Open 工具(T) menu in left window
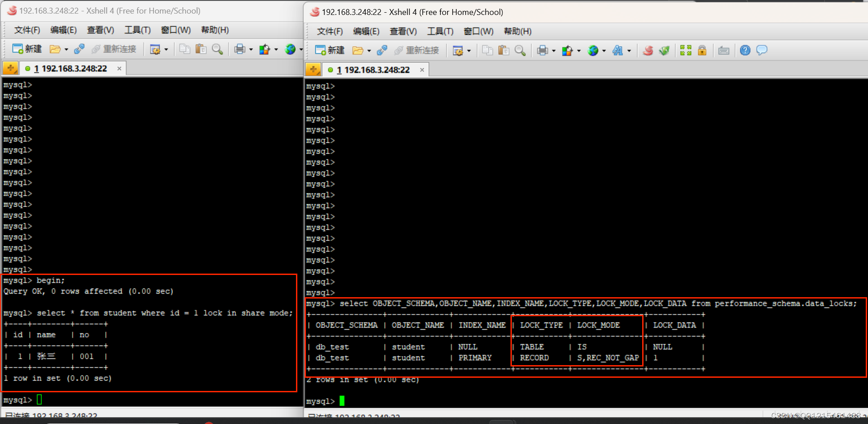Screen dimensions: 868x424 (x=138, y=30)
